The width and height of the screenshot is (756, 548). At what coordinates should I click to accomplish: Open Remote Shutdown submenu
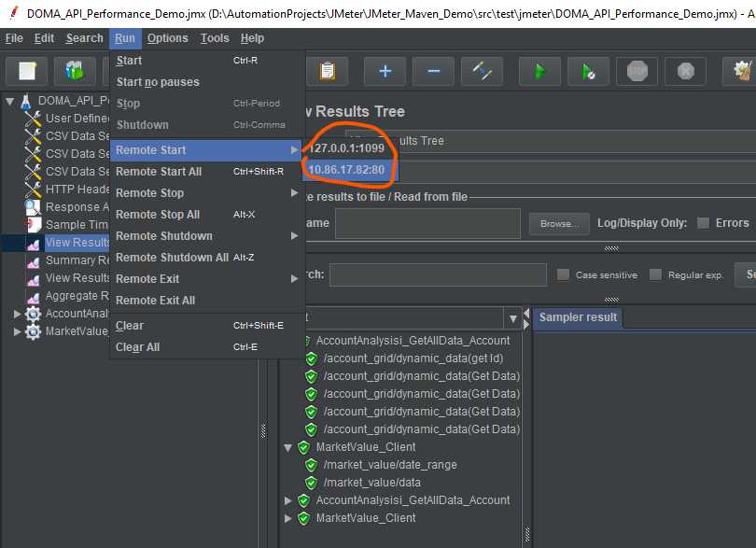[207, 236]
